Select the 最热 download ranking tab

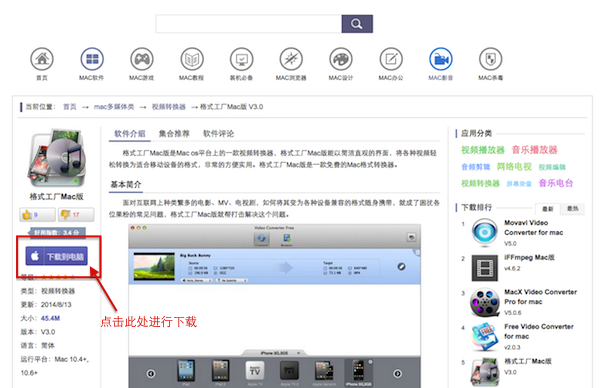pyautogui.click(x=572, y=209)
